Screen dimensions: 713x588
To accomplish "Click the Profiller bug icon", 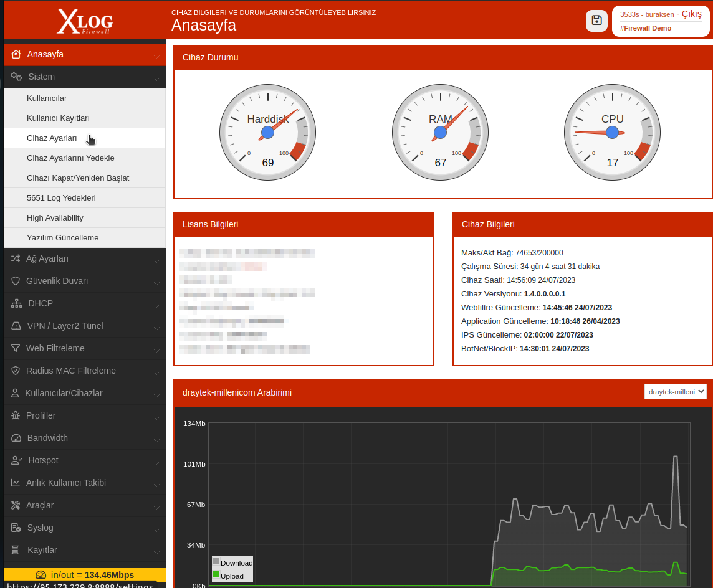I will point(16,415).
